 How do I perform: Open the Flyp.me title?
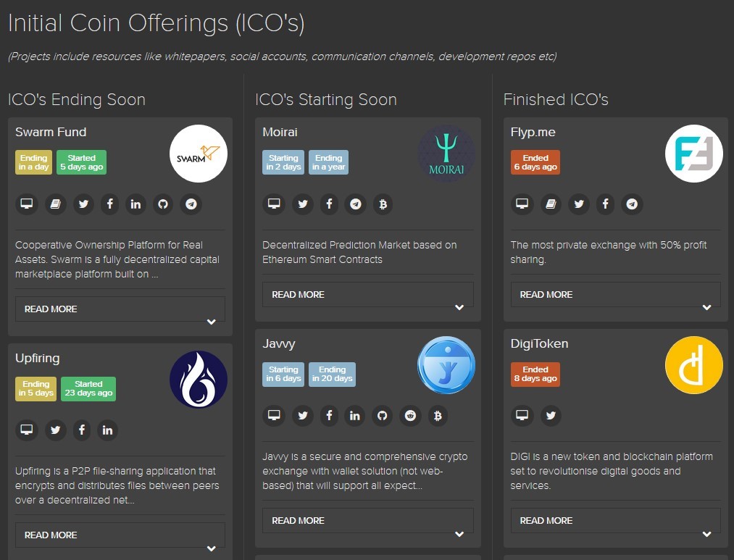[x=533, y=133]
